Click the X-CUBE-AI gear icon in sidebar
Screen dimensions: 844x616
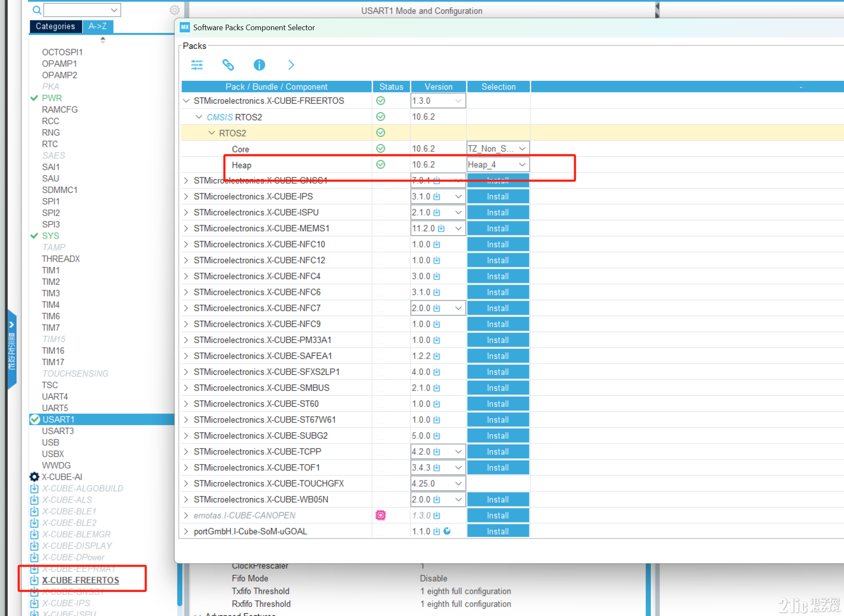point(34,477)
